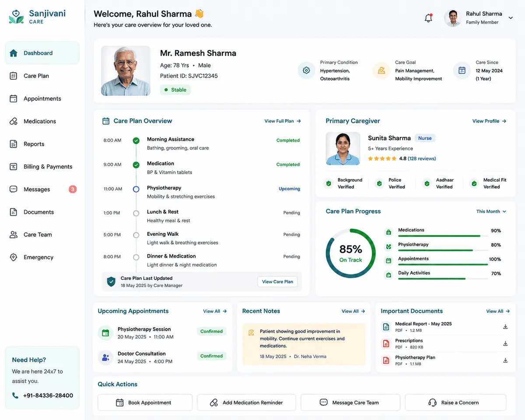Viewport: 525px width, 420px height.
Task: Open the This Month dropdown
Action: tap(491, 211)
